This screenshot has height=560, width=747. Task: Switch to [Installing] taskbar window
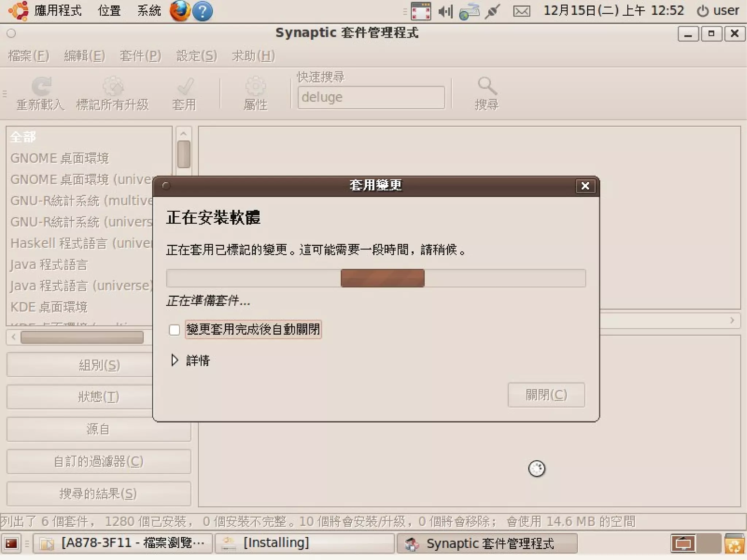tap(305, 544)
